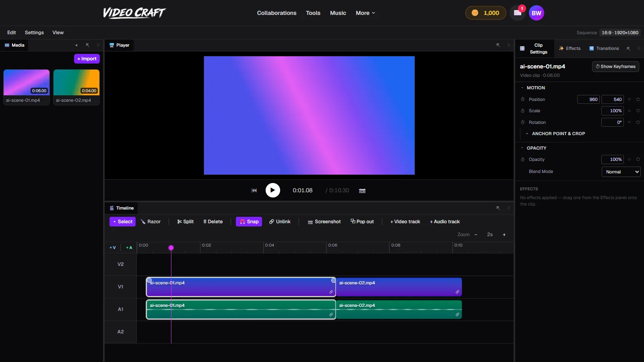The height and width of the screenshot is (362, 644).
Task: Select the Razor tool
Action: tap(151, 222)
